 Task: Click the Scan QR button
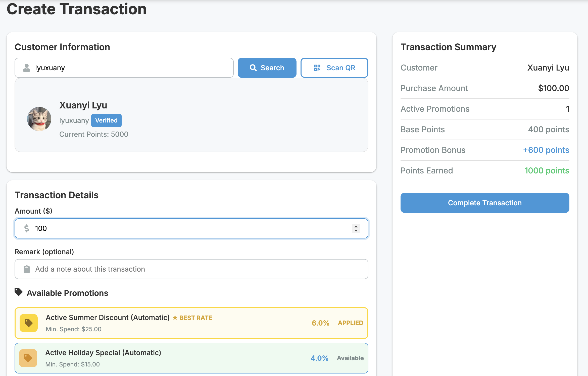[334, 68]
